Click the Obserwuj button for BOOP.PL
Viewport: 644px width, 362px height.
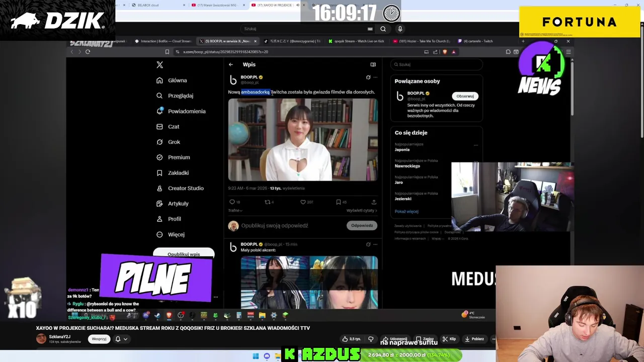(465, 96)
